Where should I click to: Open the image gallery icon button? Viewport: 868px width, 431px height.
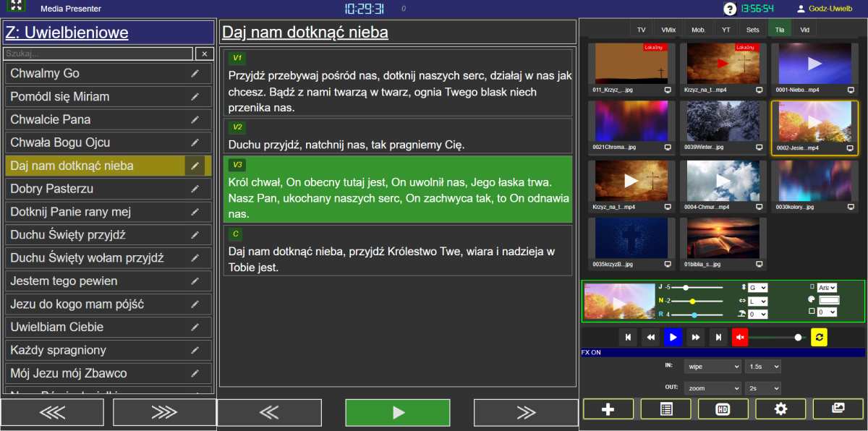(x=838, y=409)
